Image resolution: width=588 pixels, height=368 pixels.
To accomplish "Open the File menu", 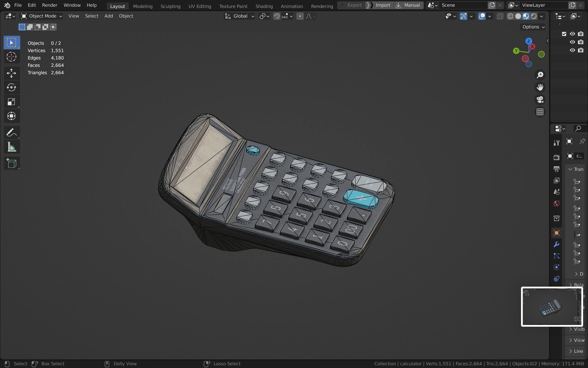I will 18,5.
